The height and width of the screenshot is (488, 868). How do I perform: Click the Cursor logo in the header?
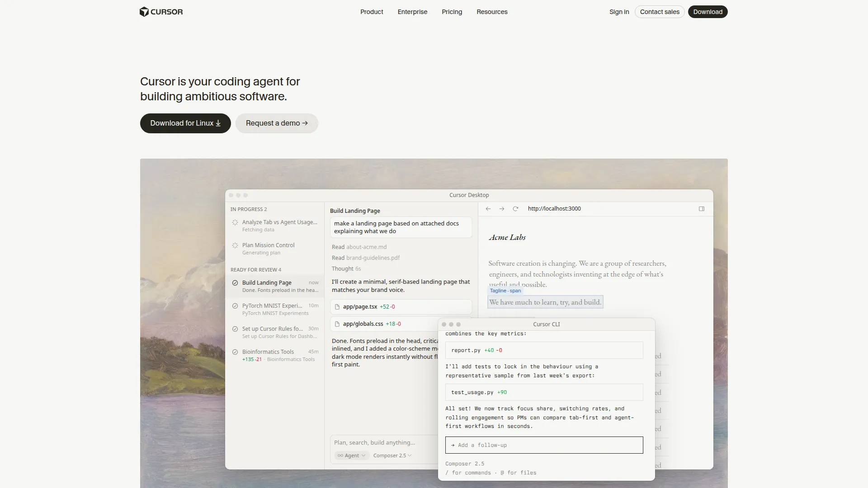pos(161,12)
